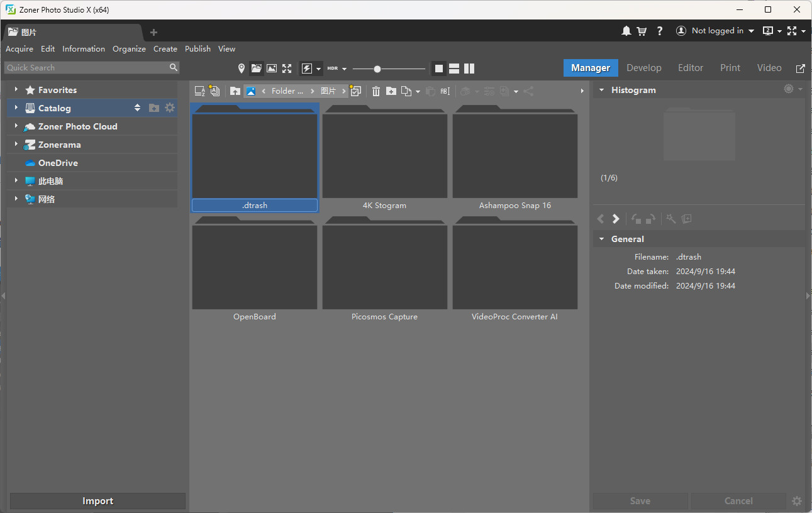Open the Create menu
Screen dimensions: 812x513
(x=165, y=48)
